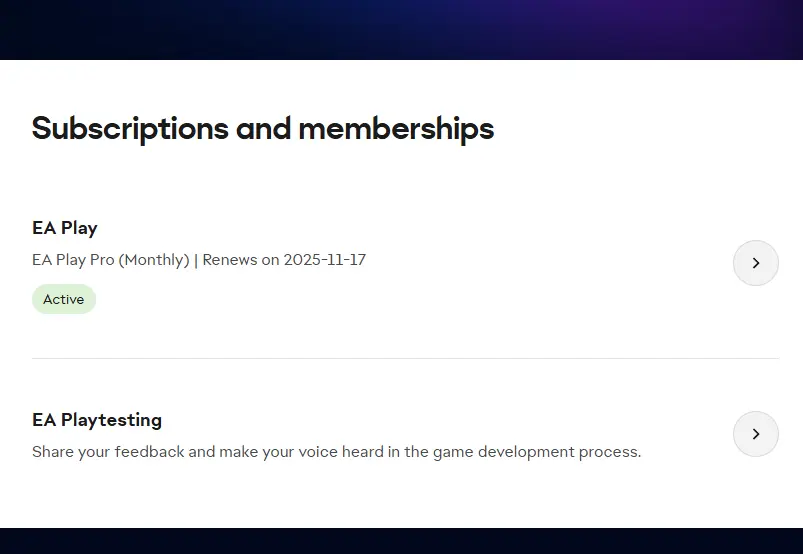803x554 pixels.
Task: Click the pipe separator in EA Play subtitle
Action: (196, 260)
